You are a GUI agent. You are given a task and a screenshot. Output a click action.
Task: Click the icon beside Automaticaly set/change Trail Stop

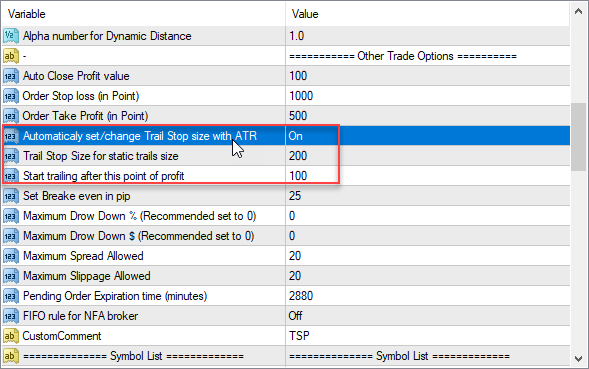pyautogui.click(x=11, y=136)
